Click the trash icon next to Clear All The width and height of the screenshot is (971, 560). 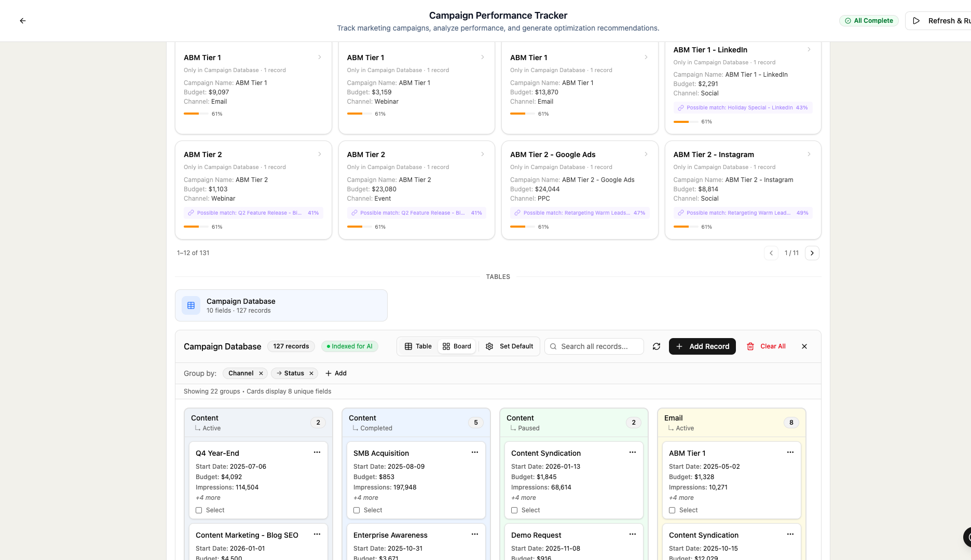pos(750,346)
